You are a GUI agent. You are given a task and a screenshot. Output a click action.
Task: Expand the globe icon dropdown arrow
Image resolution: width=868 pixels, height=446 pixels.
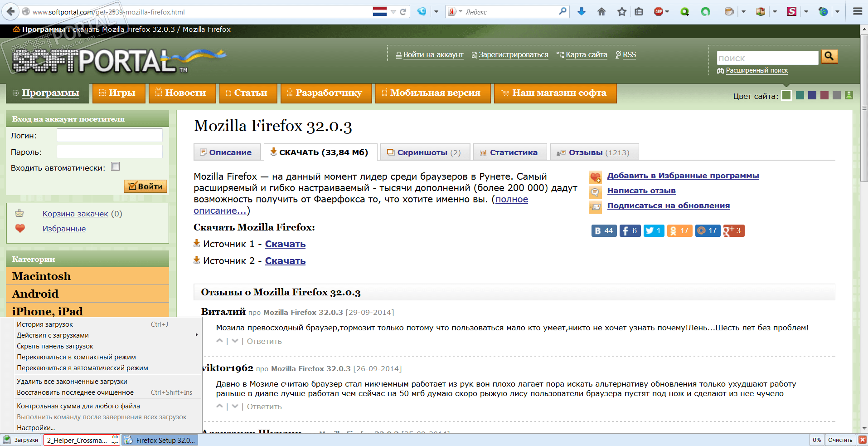(x=837, y=12)
